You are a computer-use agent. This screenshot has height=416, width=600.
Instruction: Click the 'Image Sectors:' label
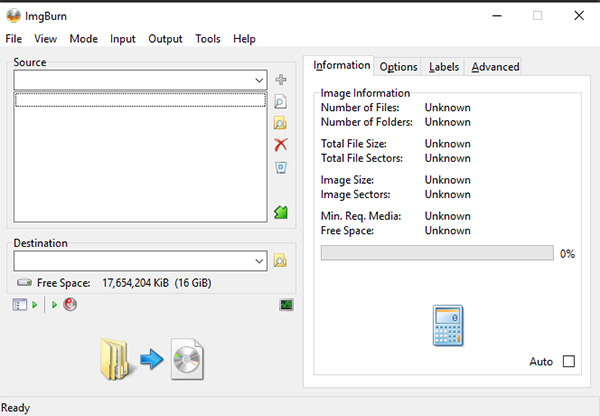[355, 194]
